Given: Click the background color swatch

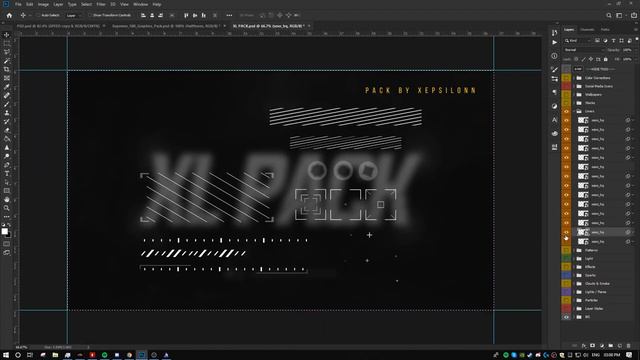Looking at the screenshot, I should coord(9,235).
